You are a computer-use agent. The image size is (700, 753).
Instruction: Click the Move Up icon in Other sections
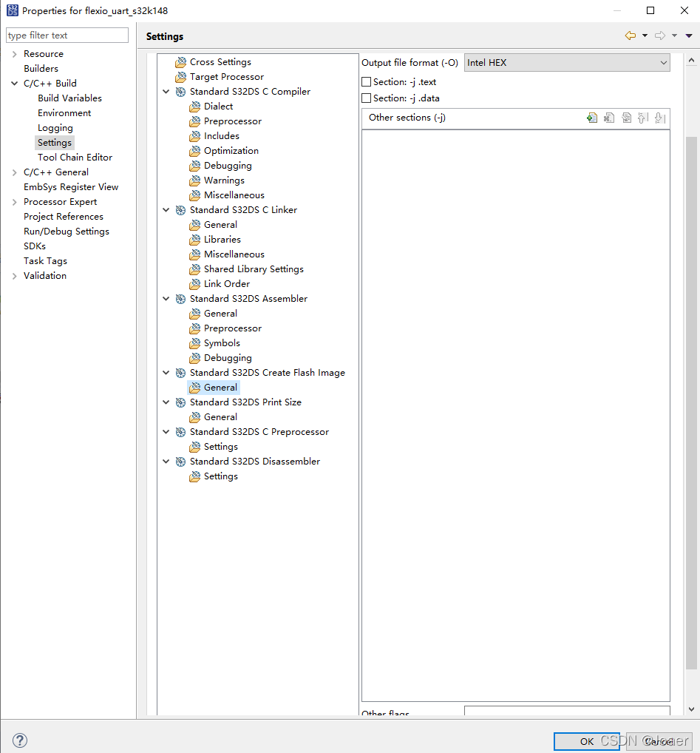(x=643, y=118)
